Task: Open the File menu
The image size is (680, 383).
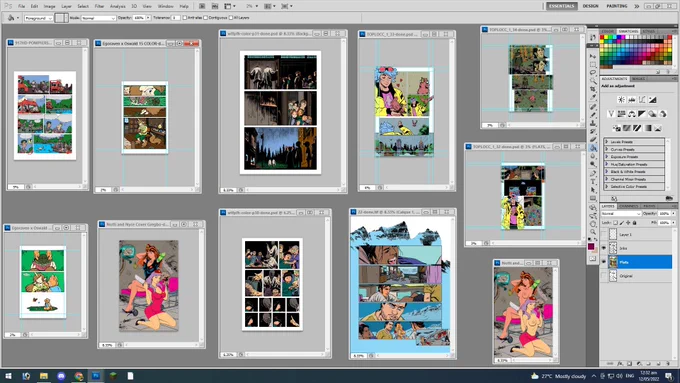Action: coord(21,7)
